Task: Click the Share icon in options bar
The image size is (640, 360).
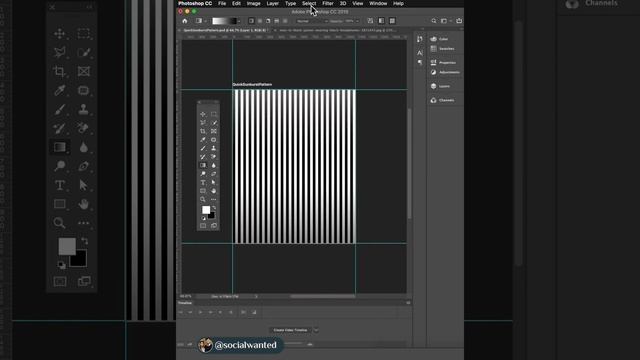Action: pos(459,21)
